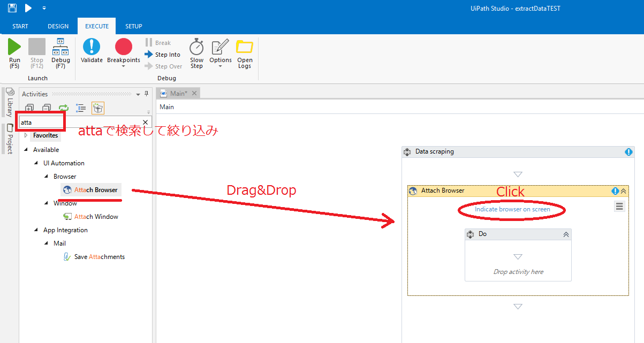The image size is (644, 343).
Task: Click Step Into in Debug group
Action: [x=163, y=55]
